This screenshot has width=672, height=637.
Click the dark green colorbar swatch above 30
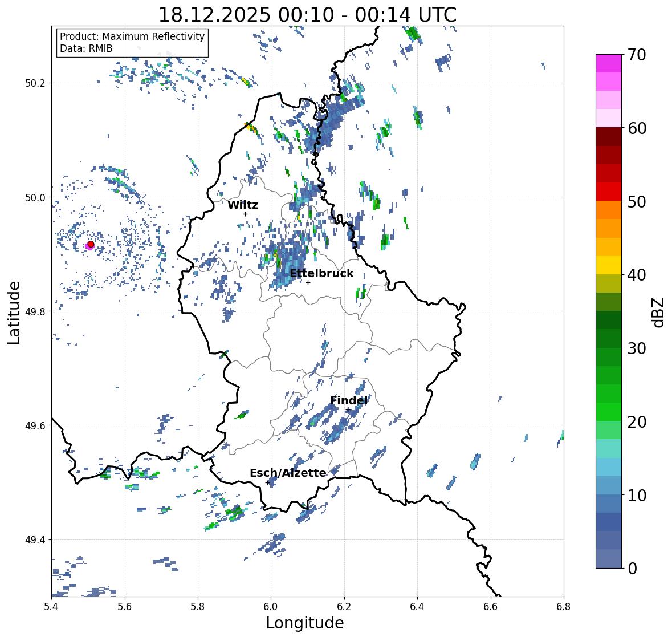pos(609,338)
